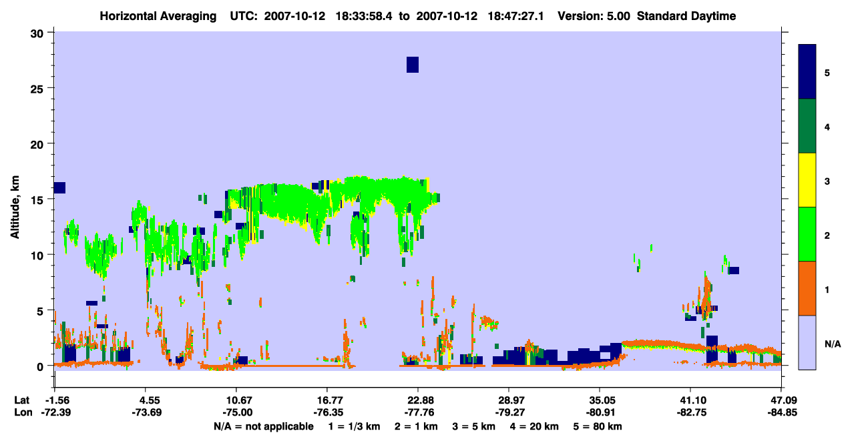Image resolution: width=868 pixels, height=445 pixels.
Task: Click the y-axis tick label 30
Action: [38, 33]
